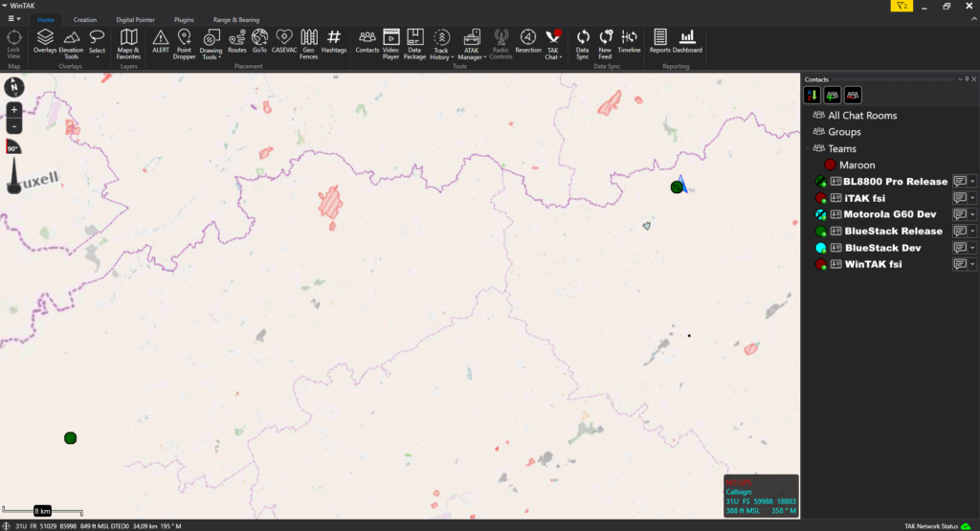Open the Timeline tool
The width and height of the screenshot is (980, 531).
pyautogui.click(x=630, y=42)
